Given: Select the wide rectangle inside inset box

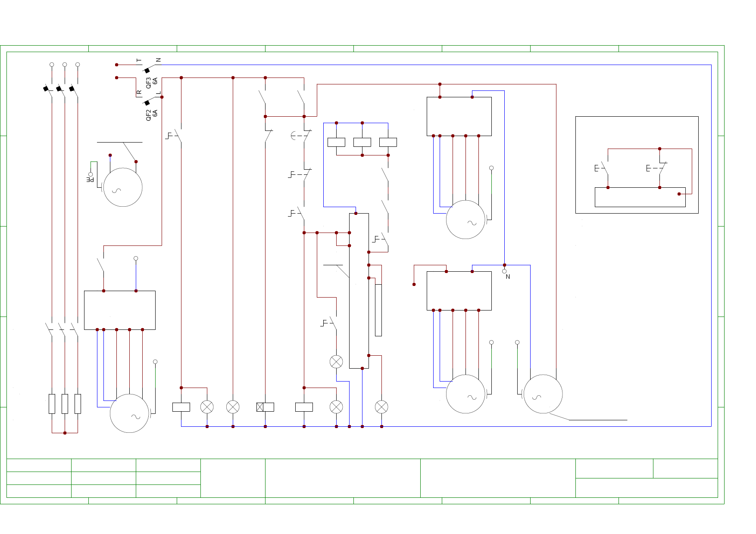Looking at the screenshot, I should point(640,197).
